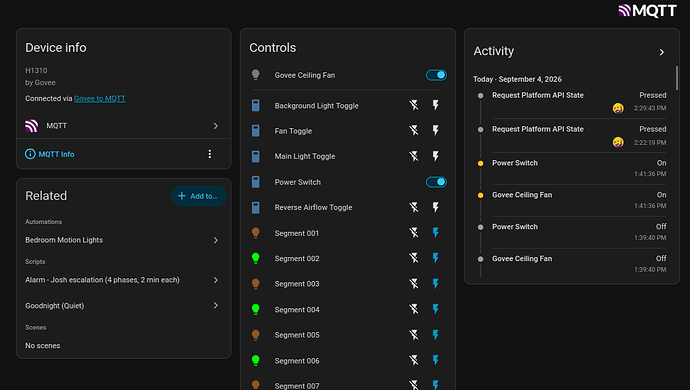Screen dimensions: 690x390
Task: Turn on Segment 006 with the blue flash icon
Action: click(435, 360)
